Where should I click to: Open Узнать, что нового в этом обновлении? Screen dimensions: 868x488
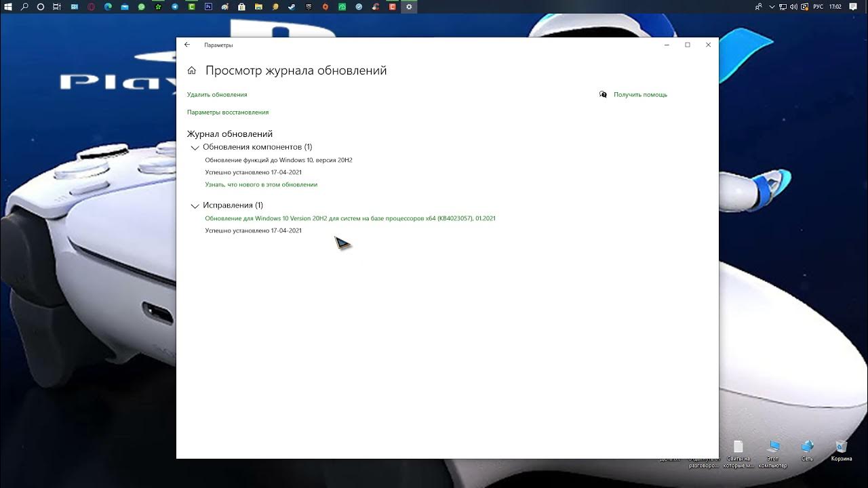[x=261, y=184]
